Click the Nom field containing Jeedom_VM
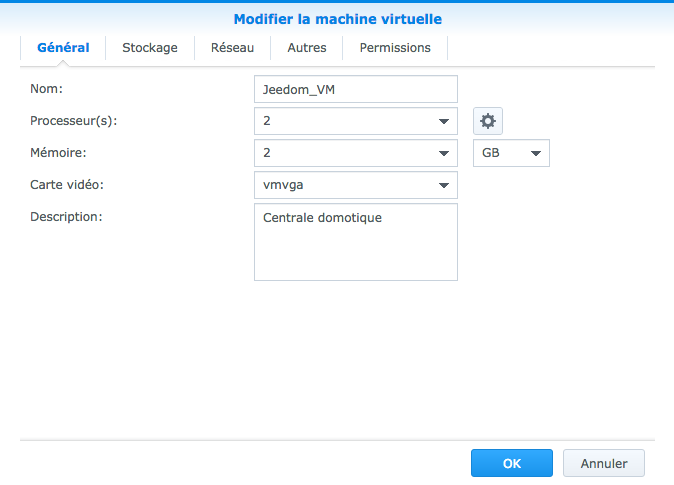The width and height of the screenshot is (674, 485). [355, 89]
